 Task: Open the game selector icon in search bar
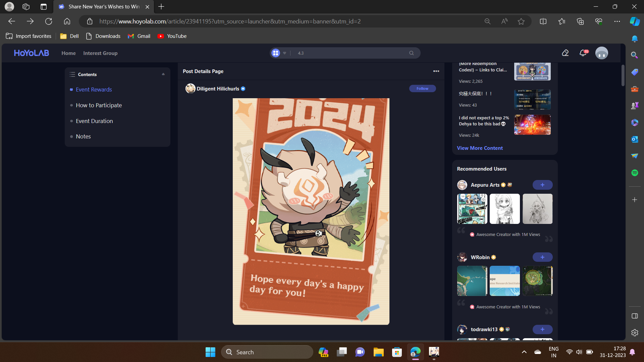click(x=275, y=53)
